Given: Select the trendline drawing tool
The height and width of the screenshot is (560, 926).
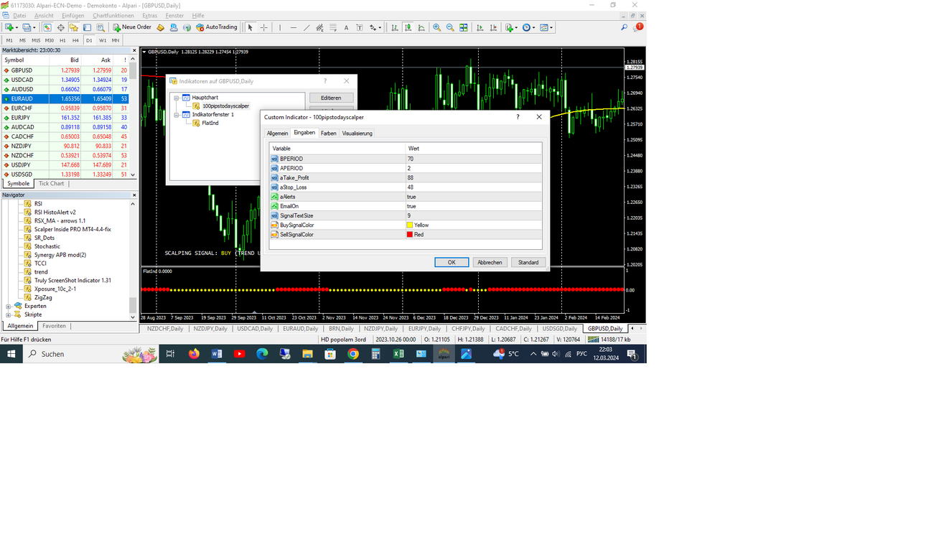Looking at the screenshot, I should click(x=307, y=27).
